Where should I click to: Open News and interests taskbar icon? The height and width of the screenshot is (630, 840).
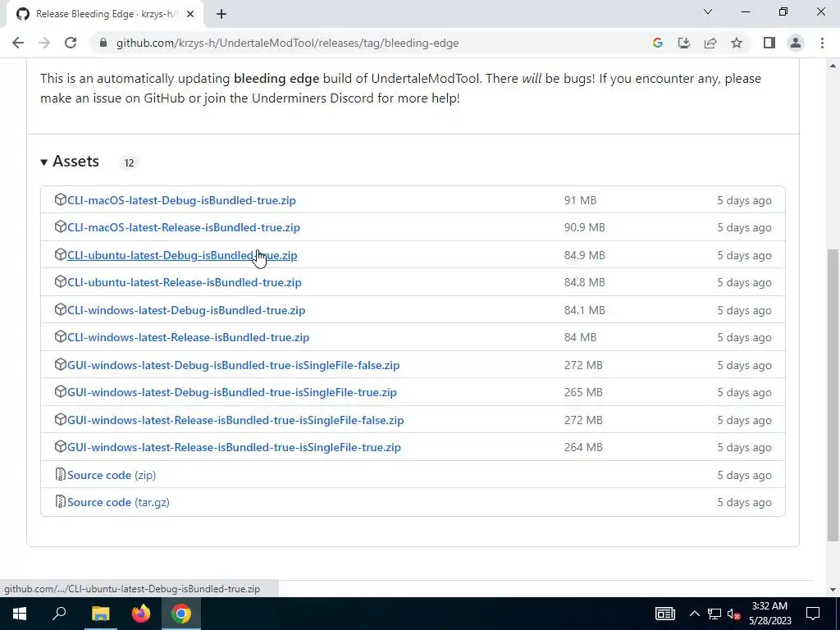click(664, 614)
